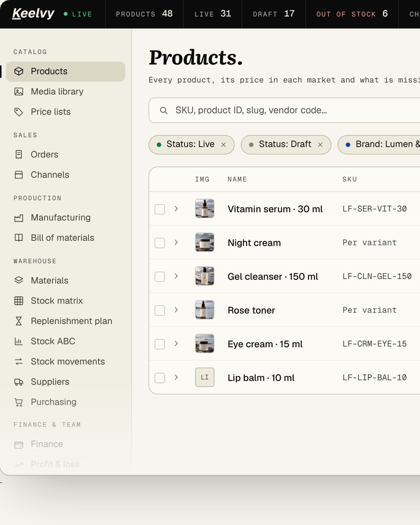Click the Stock matrix grid icon
Screen dimensions: 420x525
click(19, 301)
